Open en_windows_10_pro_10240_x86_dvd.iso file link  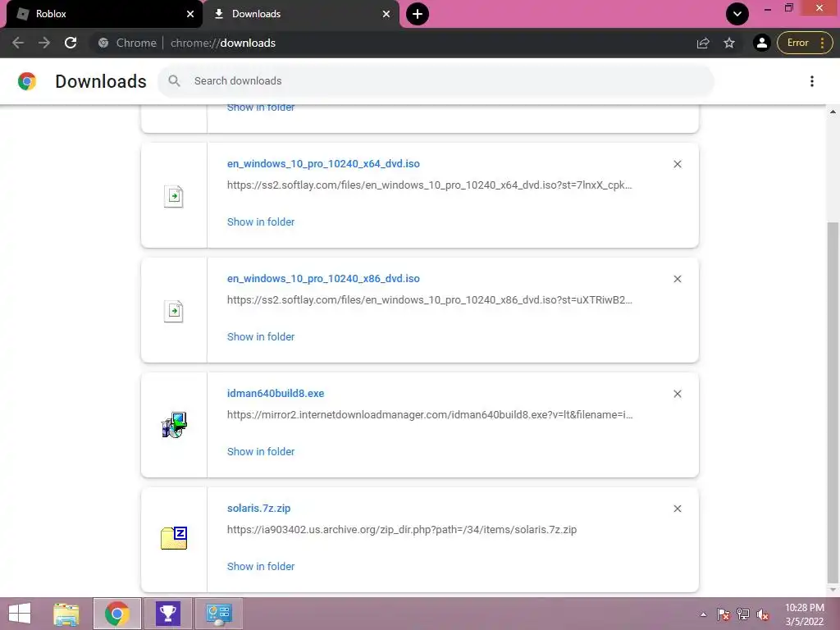tap(323, 279)
